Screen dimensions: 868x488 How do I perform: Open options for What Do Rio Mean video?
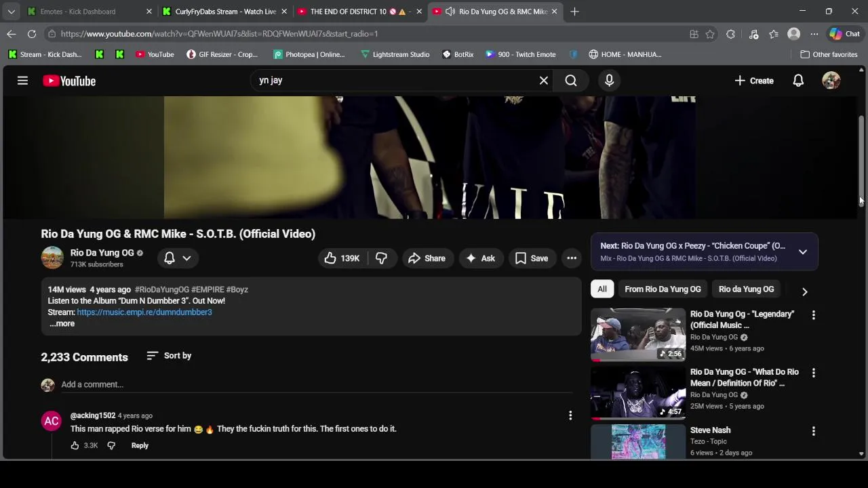point(814,373)
